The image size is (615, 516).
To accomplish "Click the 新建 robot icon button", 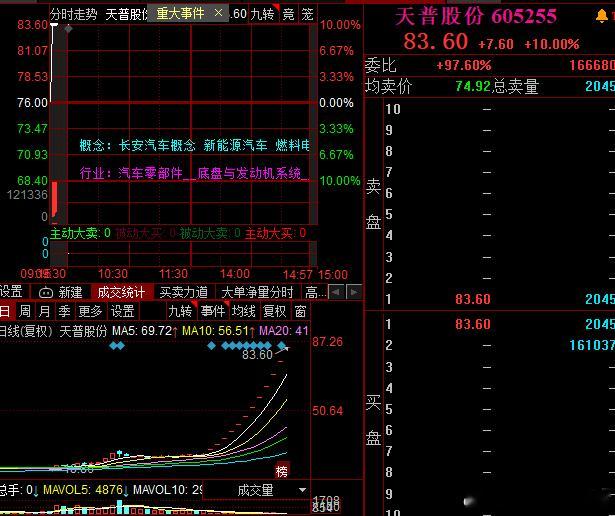I will click(61, 292).
